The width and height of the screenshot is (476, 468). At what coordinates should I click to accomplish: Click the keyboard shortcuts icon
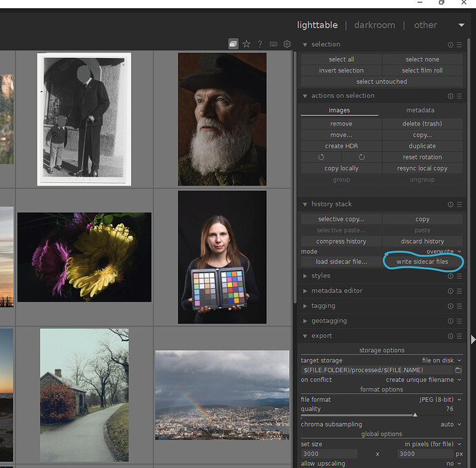pyautogui.click(x=274, y=44)
